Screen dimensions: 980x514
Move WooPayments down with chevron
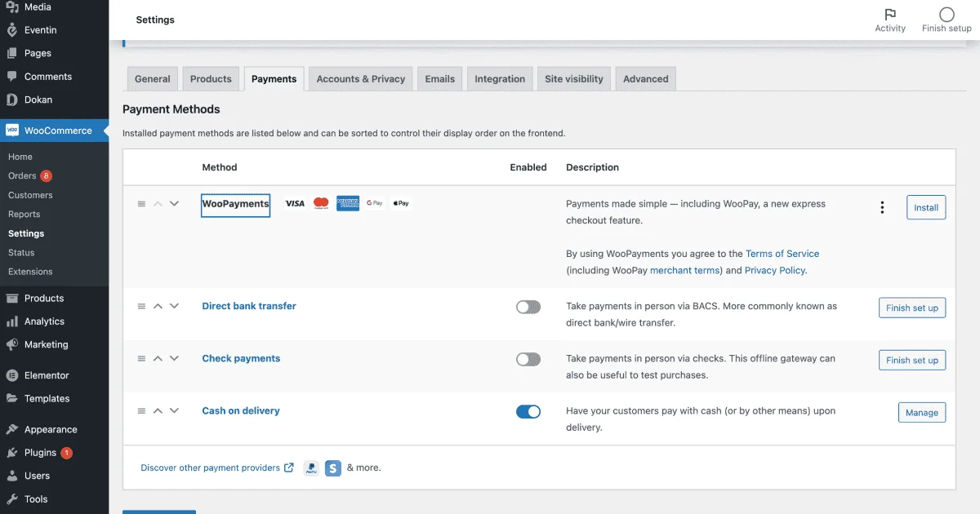[174, 204]
